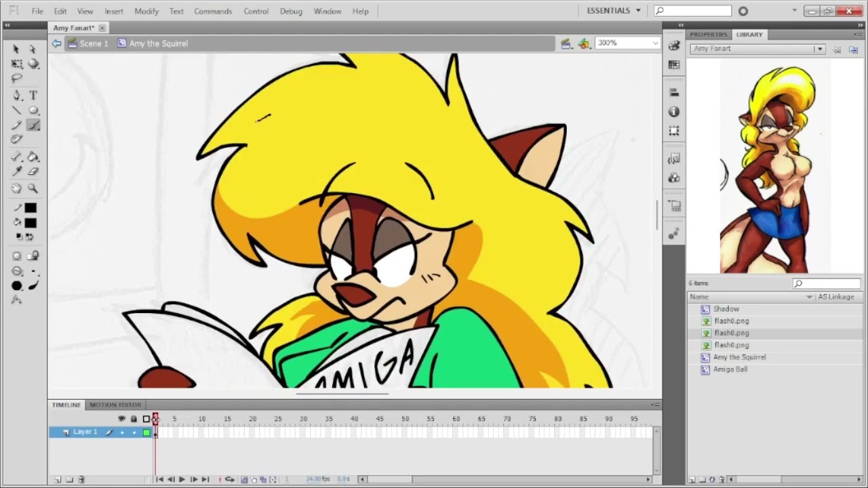Open the Window menu
This screenshot has width=868, height=488.
328,11
